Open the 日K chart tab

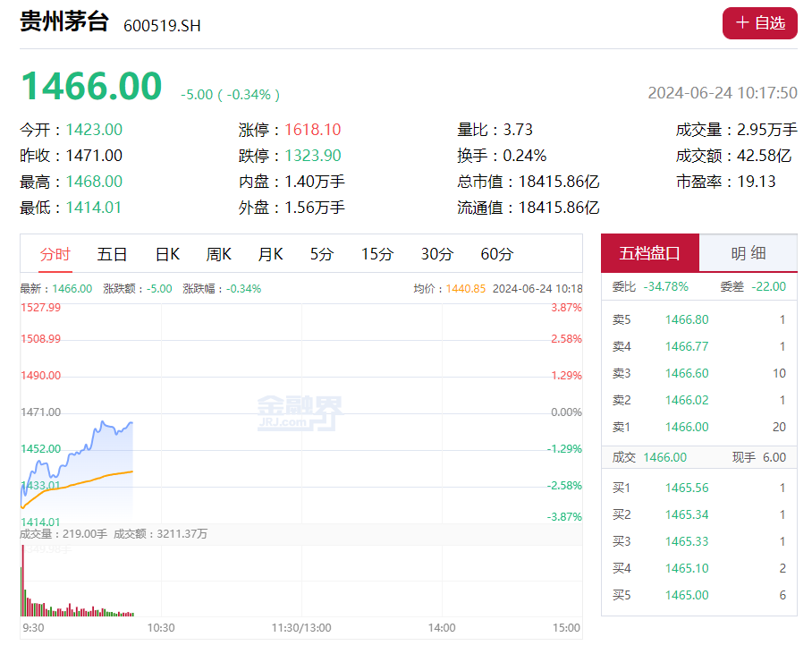tap(167, 254)
